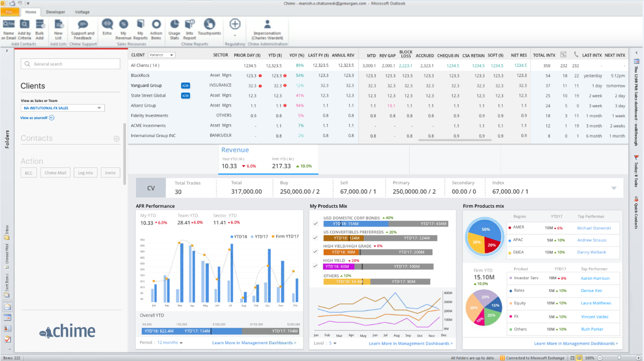Open Name or Email add contact tool
The height and width of the screenshot is (361, 644).
point(8,29)
